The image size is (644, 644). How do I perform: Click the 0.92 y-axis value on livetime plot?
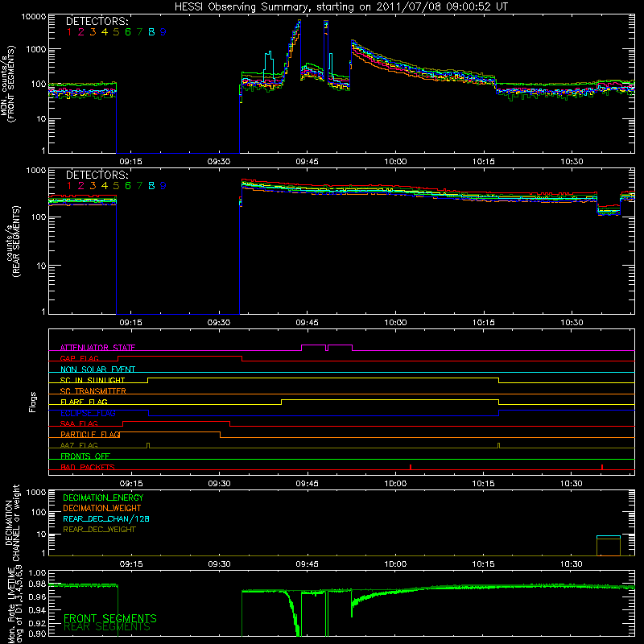(x=37, y=623)
